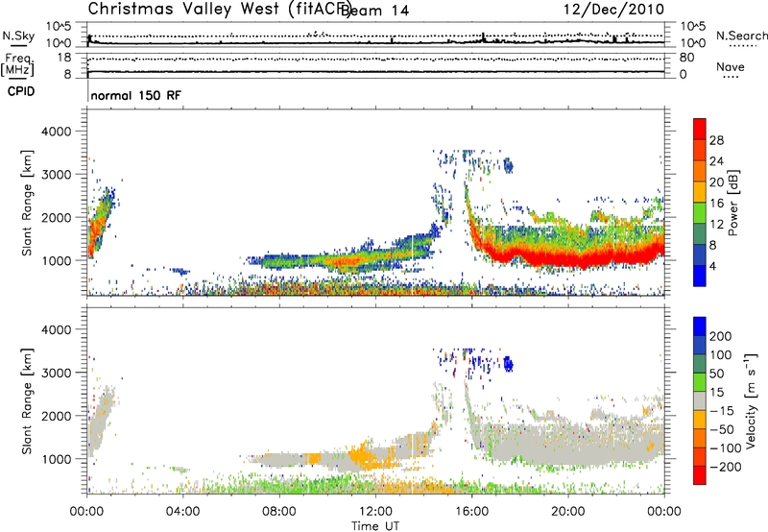Click the blue velocity patch near 3000 km
This screenshot has height=532, width=768.
(508, 364)
